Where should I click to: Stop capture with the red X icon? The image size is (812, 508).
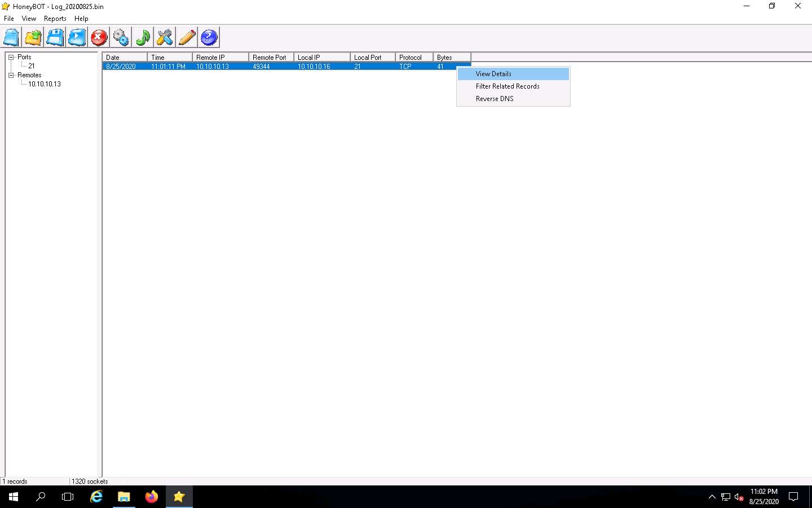click(99, 38)
